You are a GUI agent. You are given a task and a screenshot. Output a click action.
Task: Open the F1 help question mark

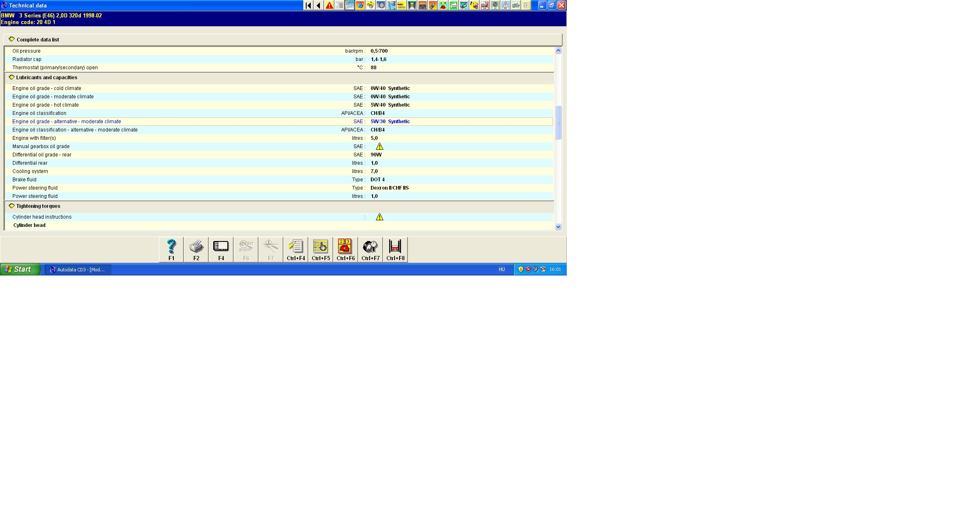[x=171, y=249]
